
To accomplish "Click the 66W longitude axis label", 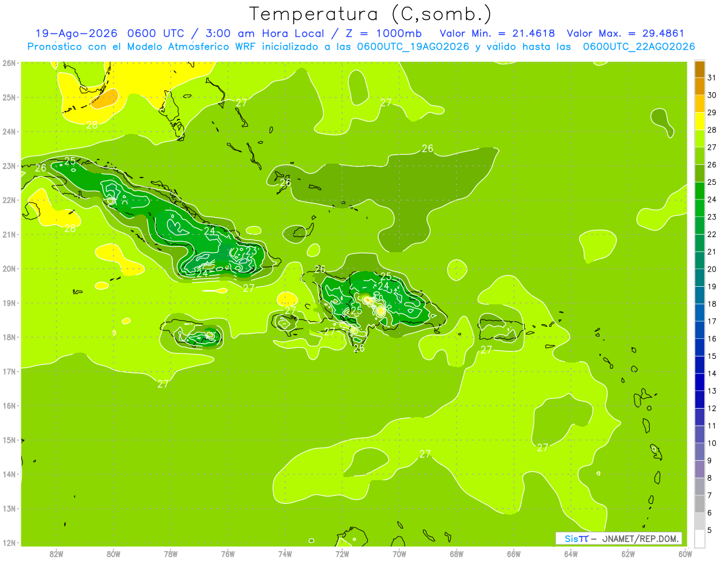I will coord(514,553).
